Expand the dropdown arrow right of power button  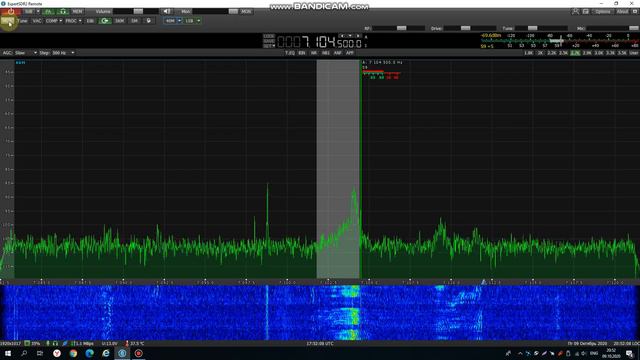[x=38, y=11]
